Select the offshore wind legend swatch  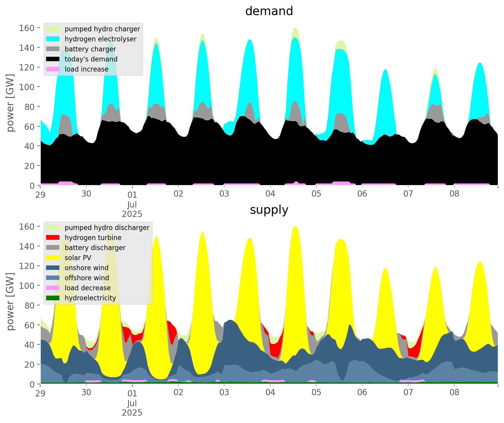pos(53,278)
